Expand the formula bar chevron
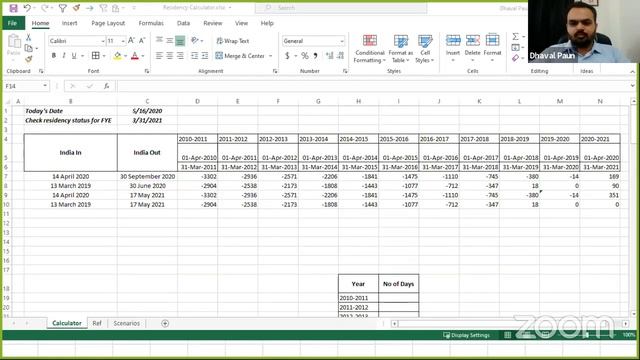640x360 pixels. [x=632, y=86]
